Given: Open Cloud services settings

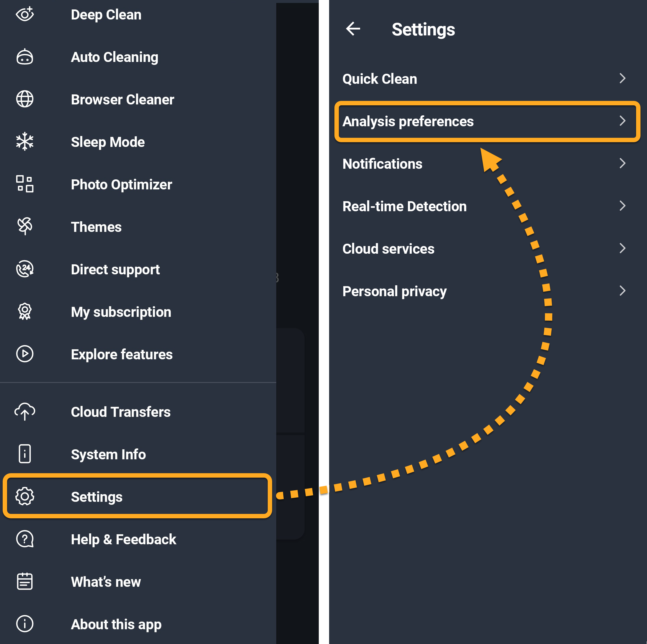Looking at the screenshot, I should click(388, 249).
